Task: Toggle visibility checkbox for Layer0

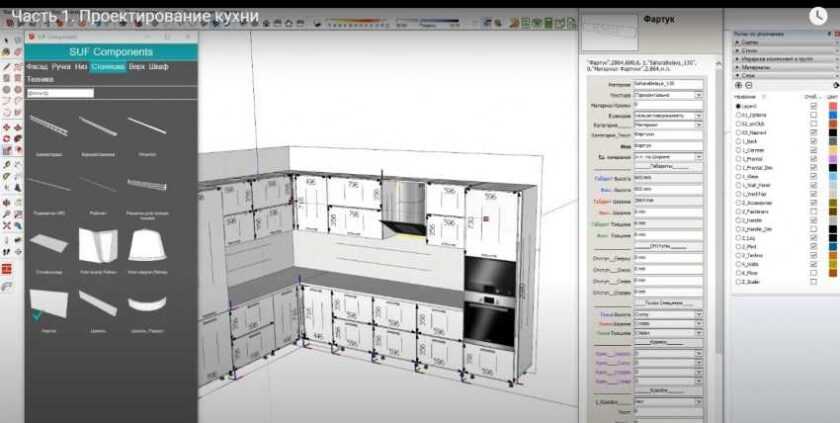Action: pos(813,105)
